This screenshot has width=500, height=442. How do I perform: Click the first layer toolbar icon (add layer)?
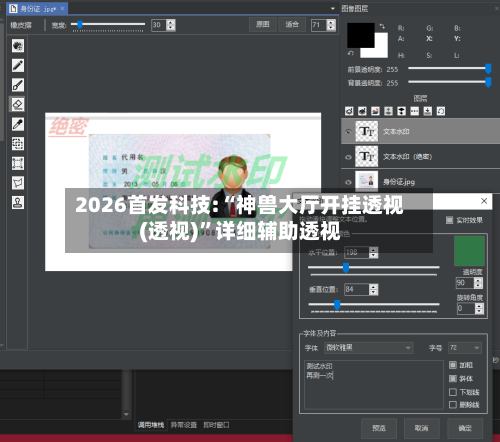[349, 111]
